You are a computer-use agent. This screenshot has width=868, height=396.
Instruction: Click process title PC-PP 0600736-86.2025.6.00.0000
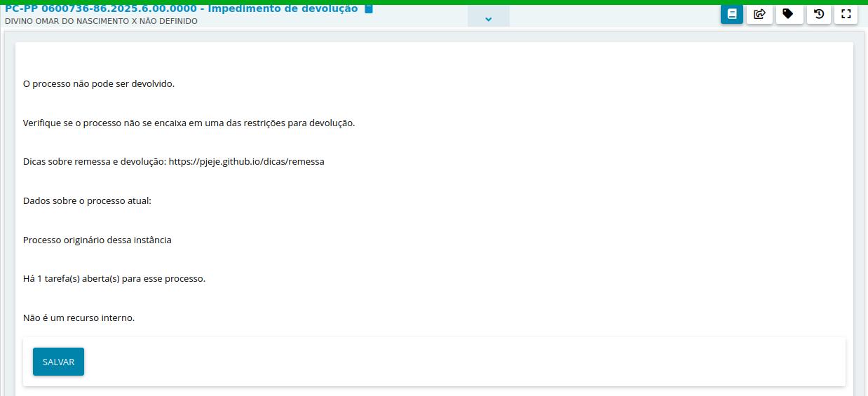pyautogui.click(x=103, y=9)
